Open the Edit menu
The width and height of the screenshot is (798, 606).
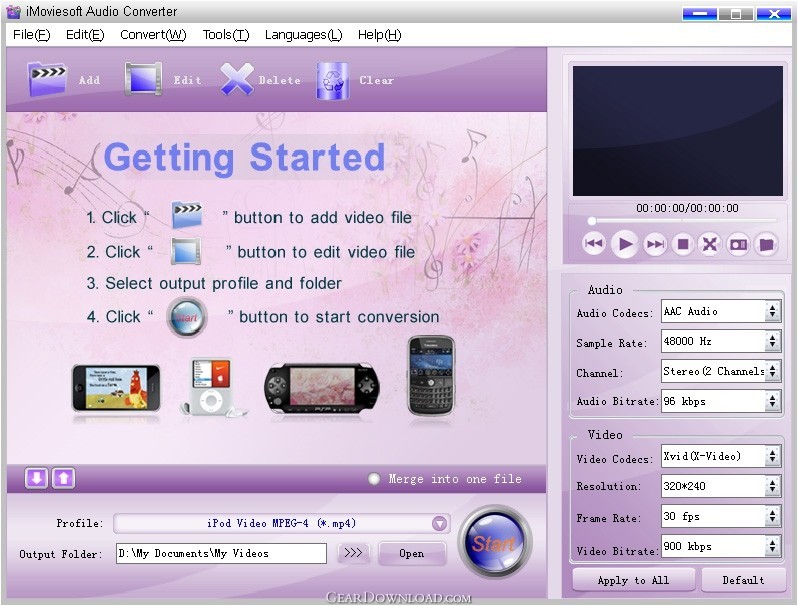[85, 35]
